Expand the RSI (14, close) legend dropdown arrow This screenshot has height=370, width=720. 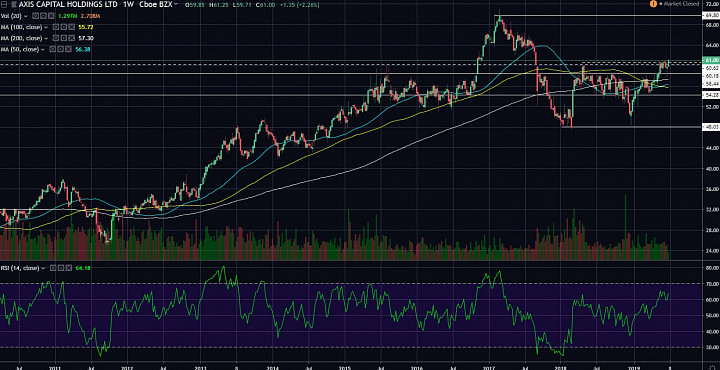[43, 268]
